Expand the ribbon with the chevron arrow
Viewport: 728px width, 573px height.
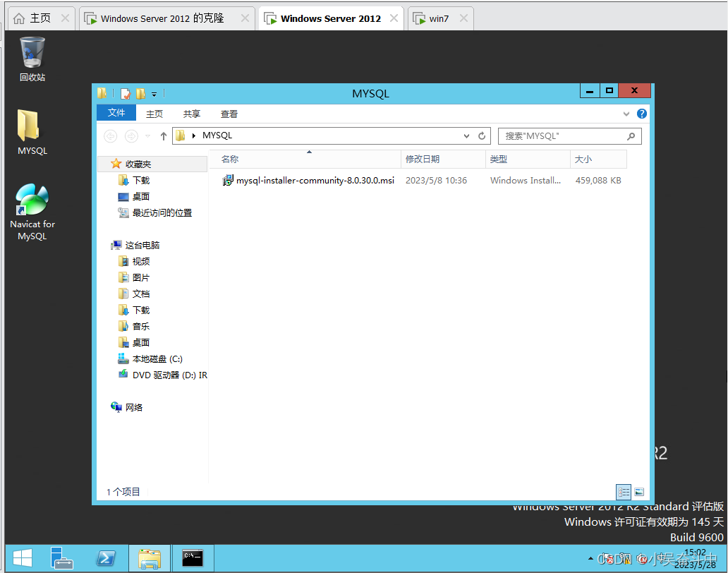625,113
